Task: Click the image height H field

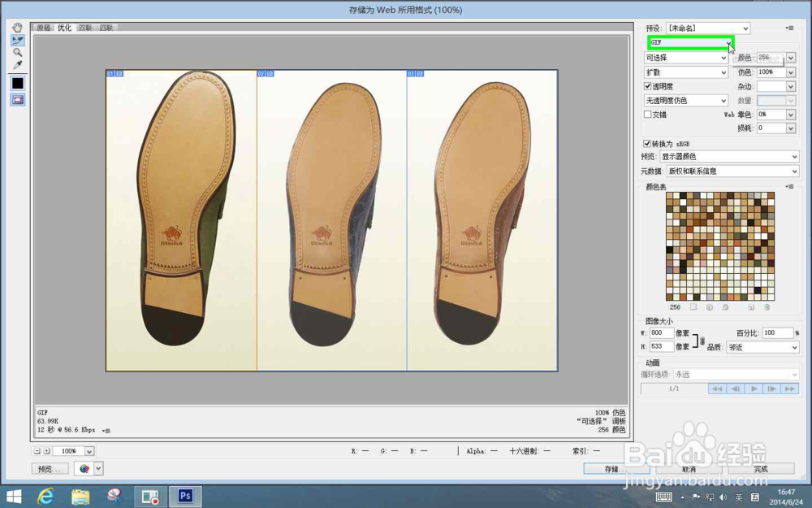Action: tap(661, 346)
